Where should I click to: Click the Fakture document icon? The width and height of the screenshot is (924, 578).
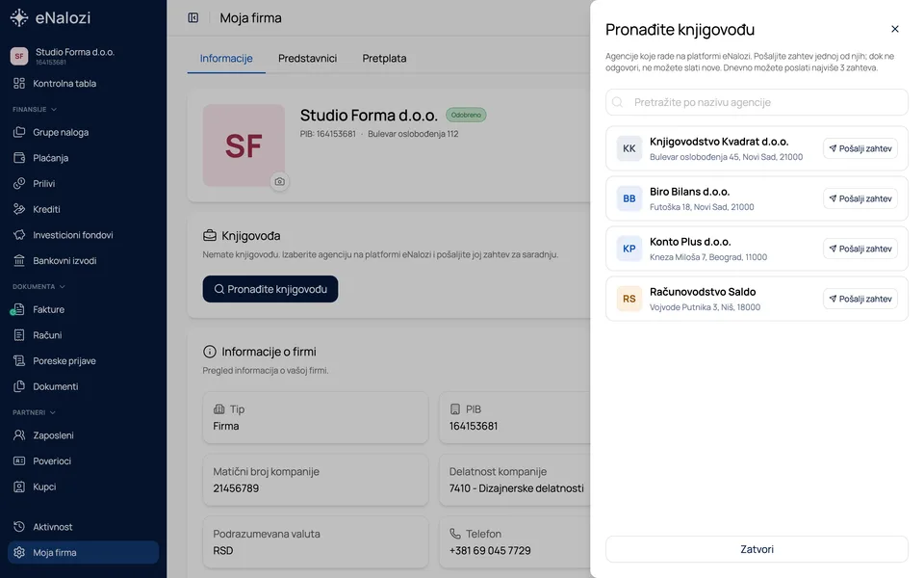(19, 309)
